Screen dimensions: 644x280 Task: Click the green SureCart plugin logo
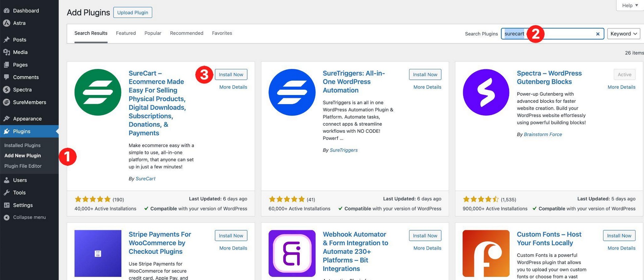(98, 92)
